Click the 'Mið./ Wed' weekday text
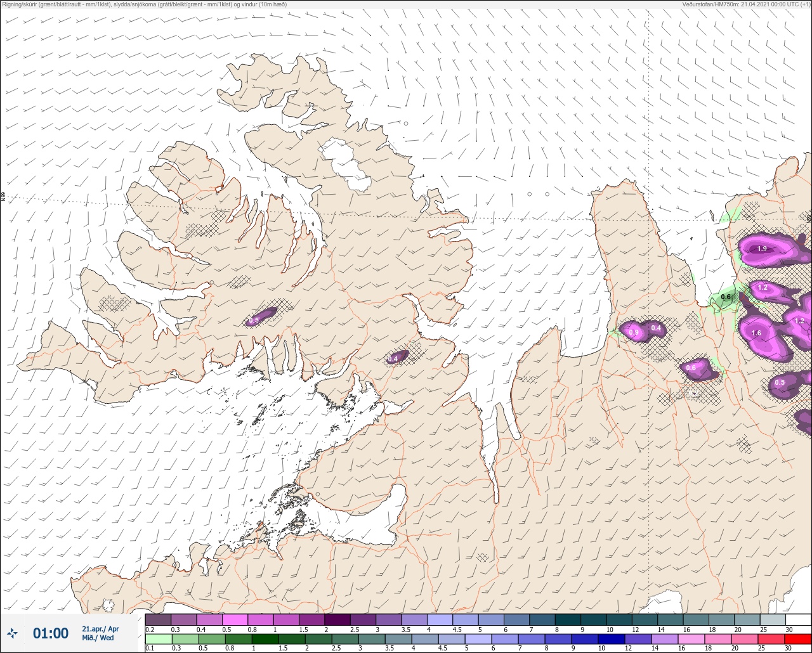 click(98, 638)
